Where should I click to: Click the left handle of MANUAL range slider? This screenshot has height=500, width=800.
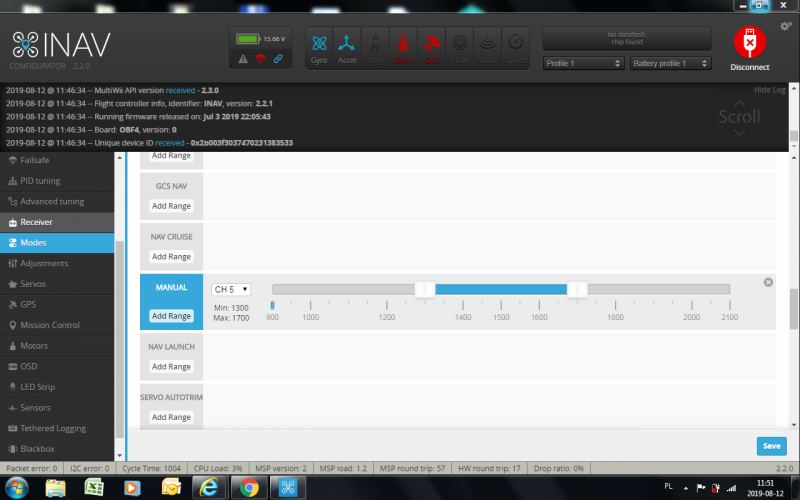click(425, 289)
